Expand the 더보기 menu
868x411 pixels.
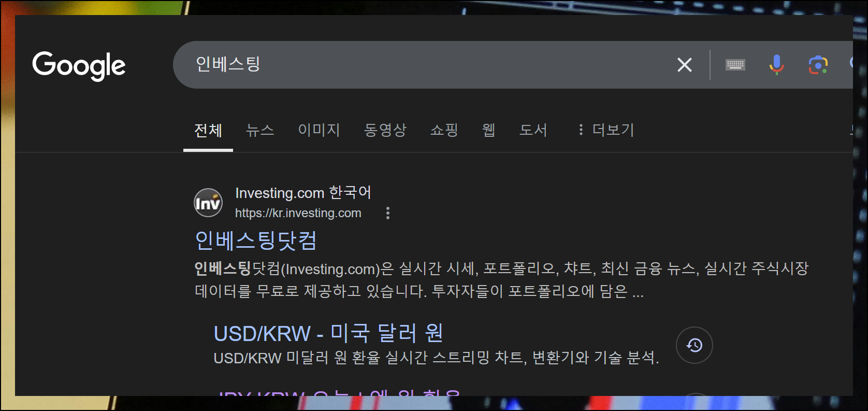coord(606,130)
